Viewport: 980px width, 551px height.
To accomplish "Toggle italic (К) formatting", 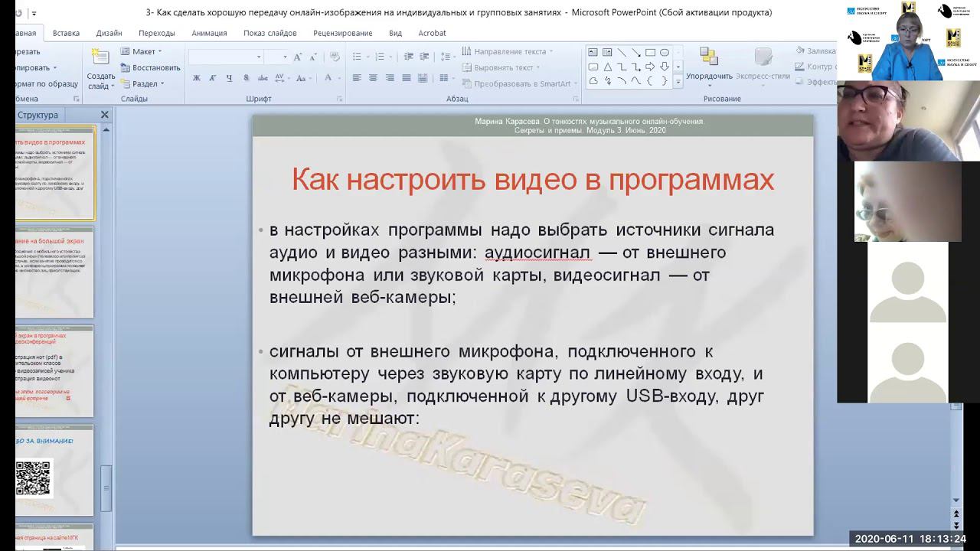I will click(x=212, y=77).
